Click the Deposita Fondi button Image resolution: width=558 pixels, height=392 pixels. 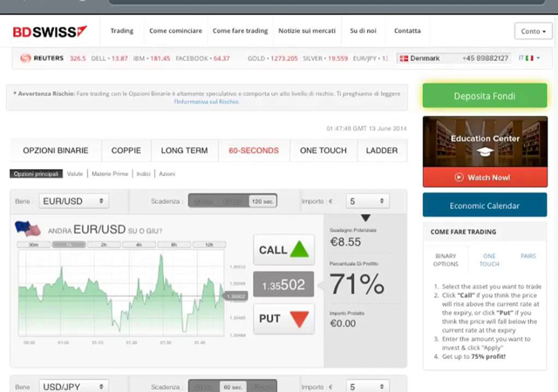(x=485, y=96)
